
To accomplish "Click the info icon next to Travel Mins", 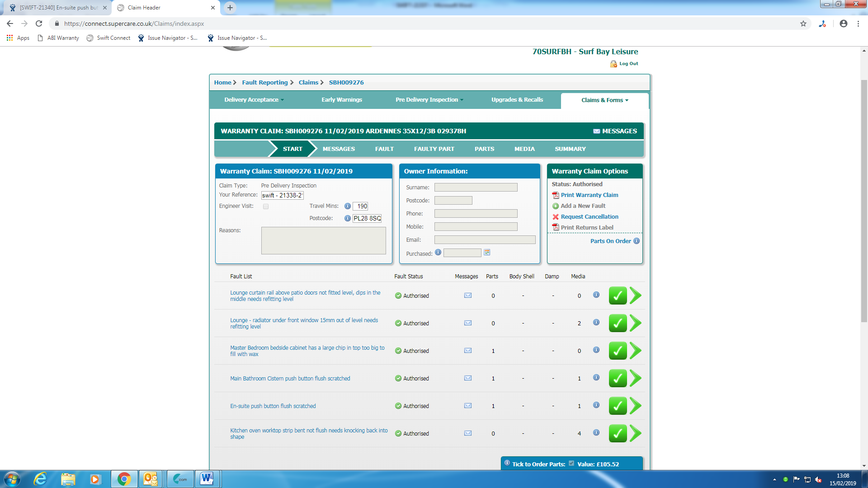I will coord(347,206).
